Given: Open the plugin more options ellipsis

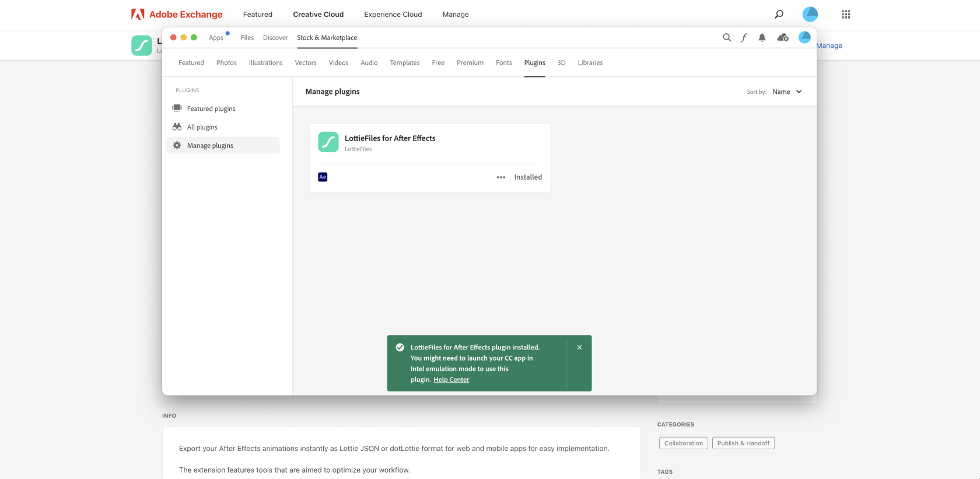Looking at the screenshot, I should click(501, 177).
